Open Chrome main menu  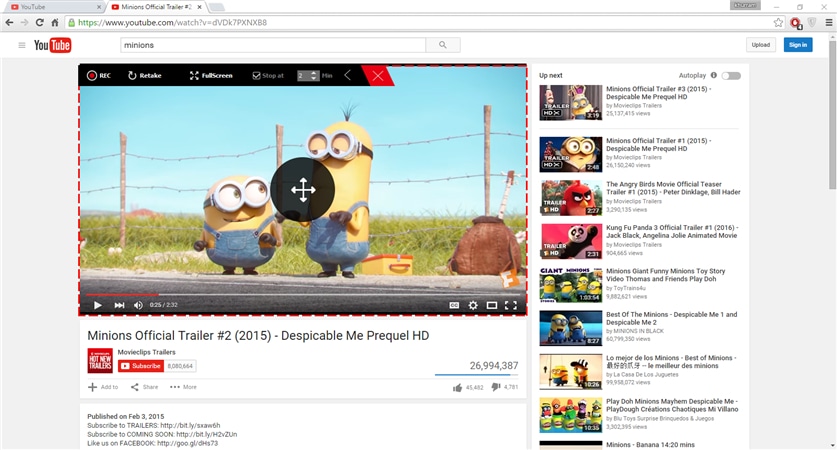tap(828, 22)
